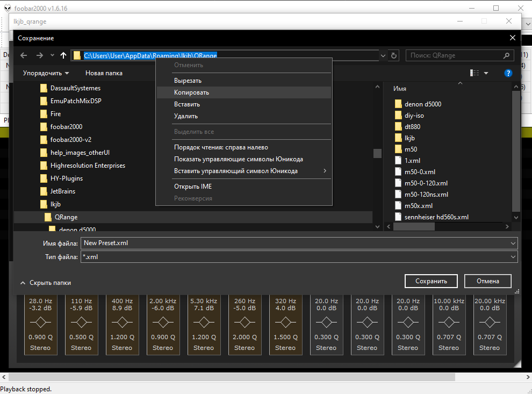
Task: Click the Имя файла field containing New Preset.xml
Action: click(x=299, y=243)
